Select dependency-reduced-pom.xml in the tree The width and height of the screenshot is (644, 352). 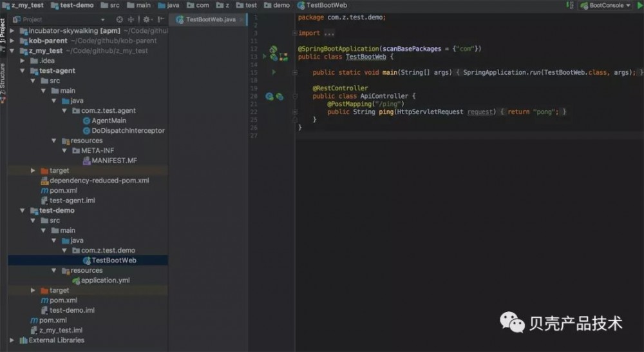pos(95,181)
